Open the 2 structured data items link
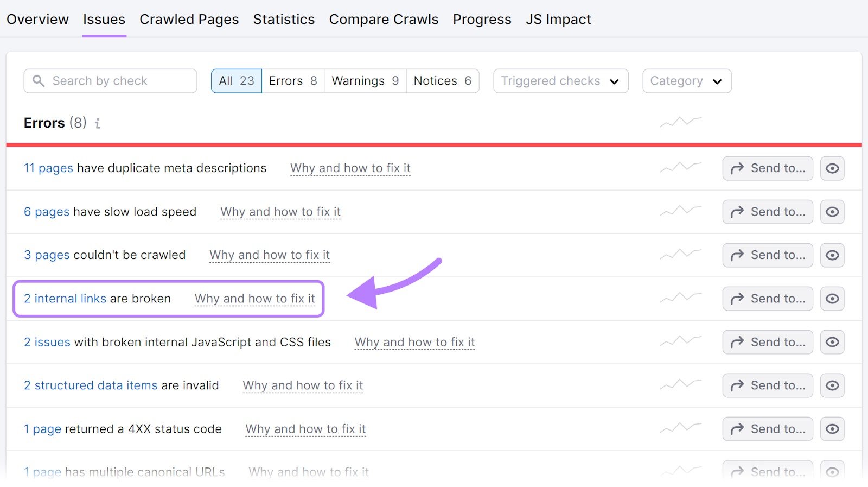868x487 pixels. [x=91, y=385]
